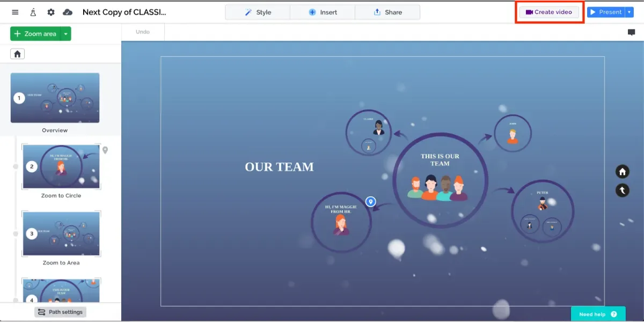Check the cloud save status icon
Image resolution: width=644 pixels, height=322 pixels.
(x=68, y=12)
